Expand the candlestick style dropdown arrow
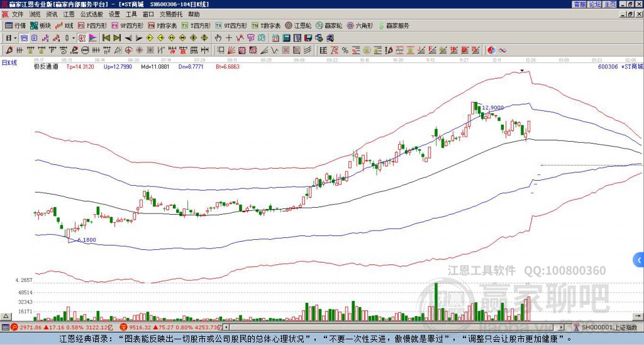This screenshot has height=345, width=644. tap(74, 38)
